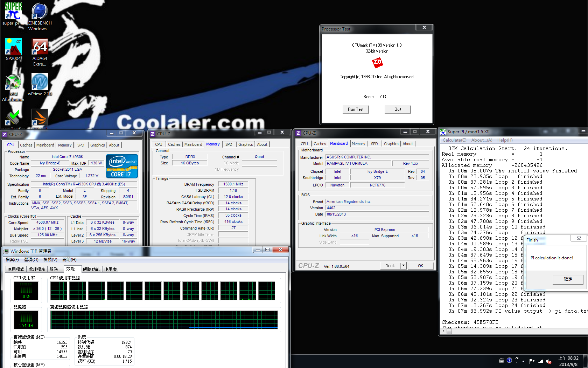Switch to Mainboard tab in leftmost CPU-Z window
Screen dimensions: 588x368
tap(45, 145)
